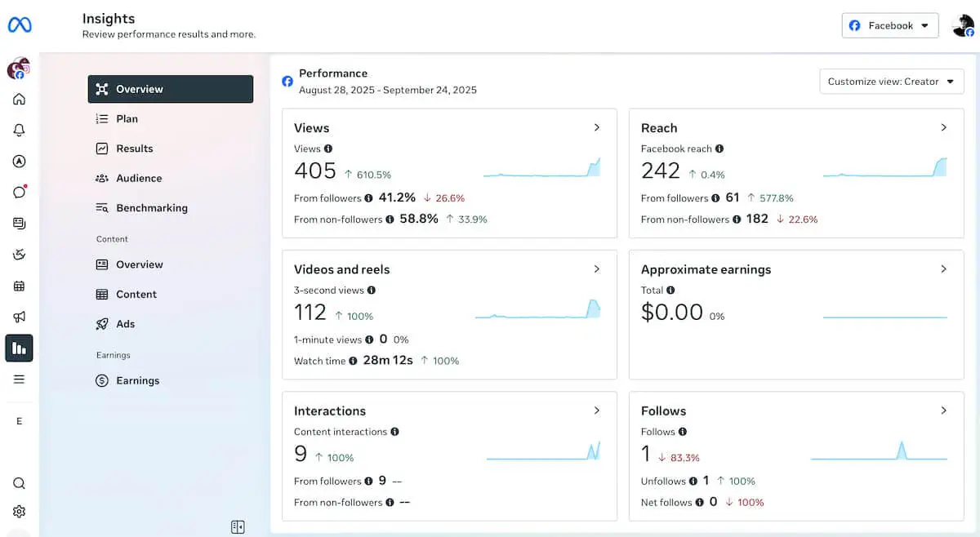Open the Home icon in the left rail

point(20,100)
